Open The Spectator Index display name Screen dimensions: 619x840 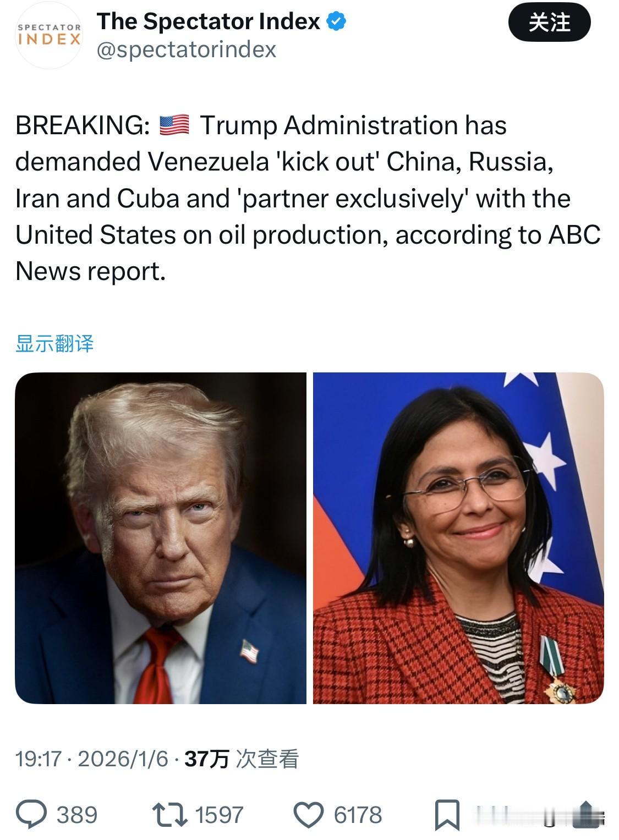tap(209, 21)
